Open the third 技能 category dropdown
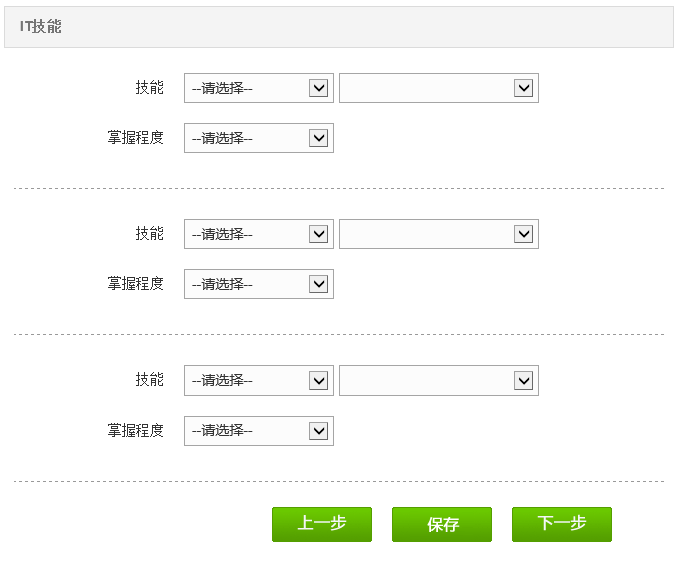684x562 pixels. click(259, 380)
